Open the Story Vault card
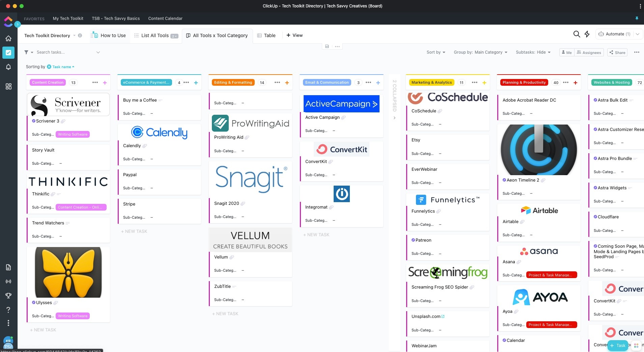This screenshot has height=352, width=644. coord(68,157)
